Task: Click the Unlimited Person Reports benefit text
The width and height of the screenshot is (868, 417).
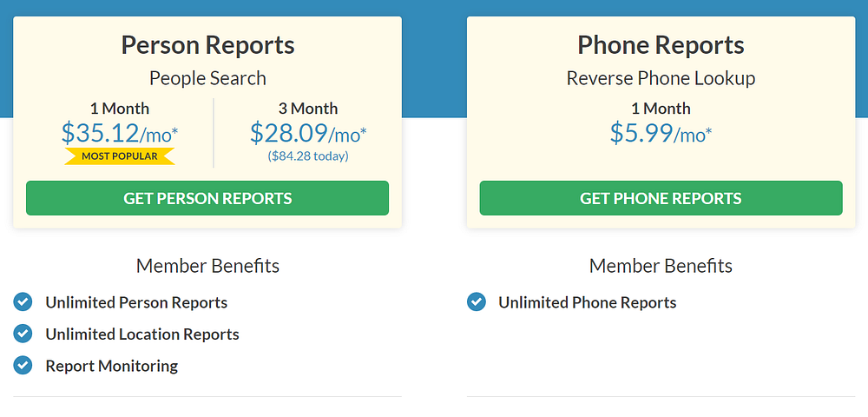Action: tap(136, 302)
